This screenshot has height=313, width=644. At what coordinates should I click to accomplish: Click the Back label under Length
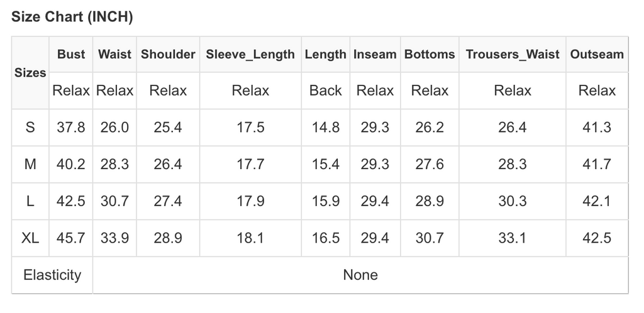tap(325, 91)
